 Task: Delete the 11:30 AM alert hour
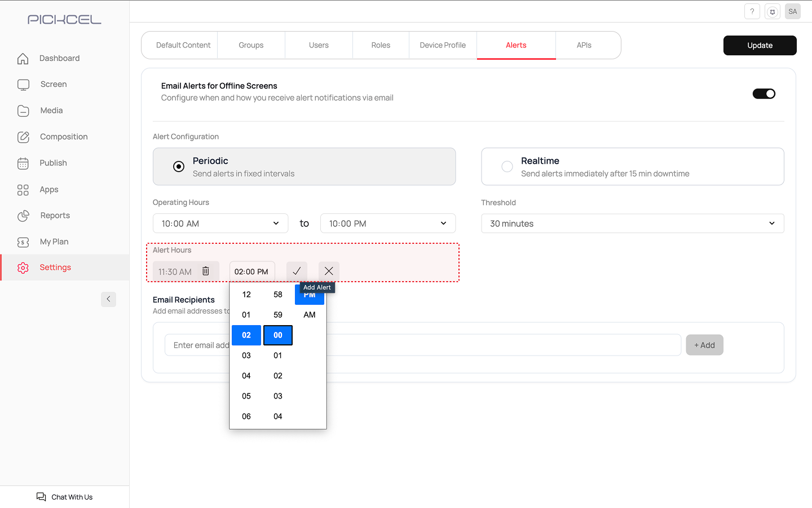point(206,271)
